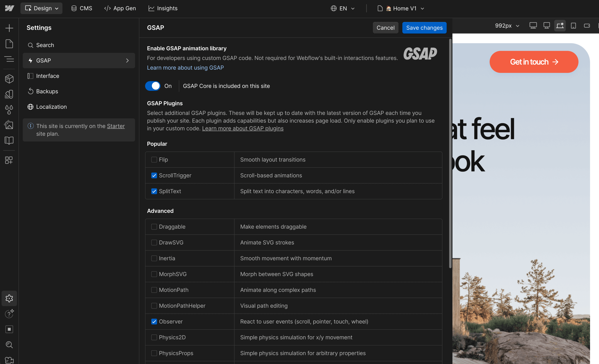599x364 pixels.
Task: Switch to the Insights tab
Action: coord(163,8)
